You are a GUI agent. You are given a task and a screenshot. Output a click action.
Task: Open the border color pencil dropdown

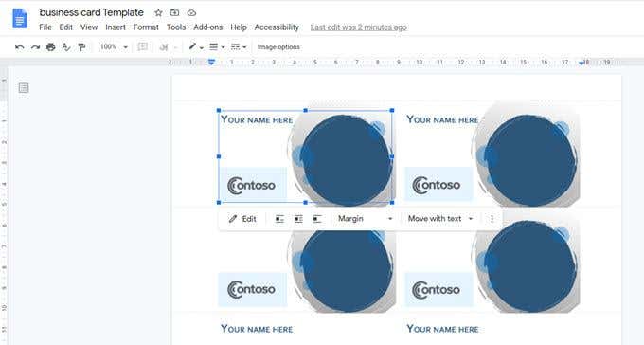point(195,46)
